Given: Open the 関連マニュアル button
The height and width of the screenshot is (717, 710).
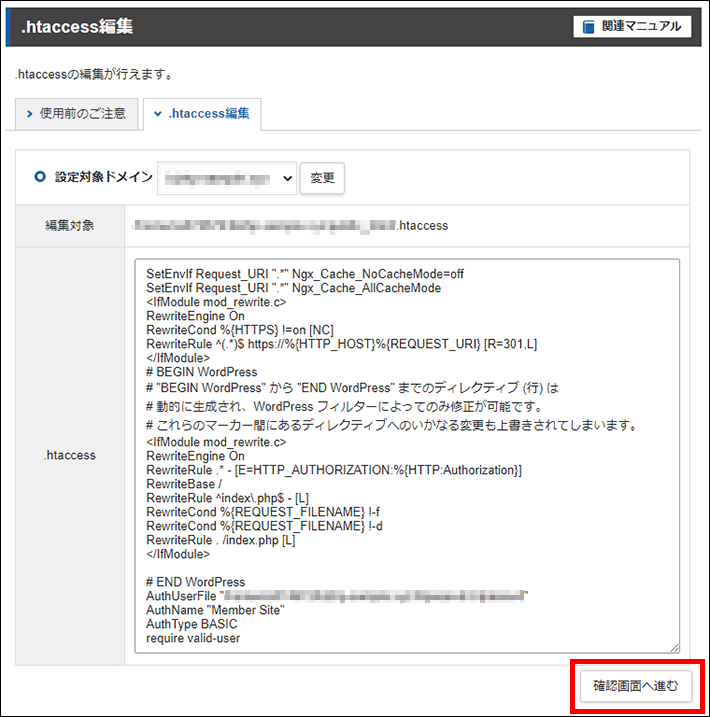Looking at the screenshot, I should tap(632, 27).
